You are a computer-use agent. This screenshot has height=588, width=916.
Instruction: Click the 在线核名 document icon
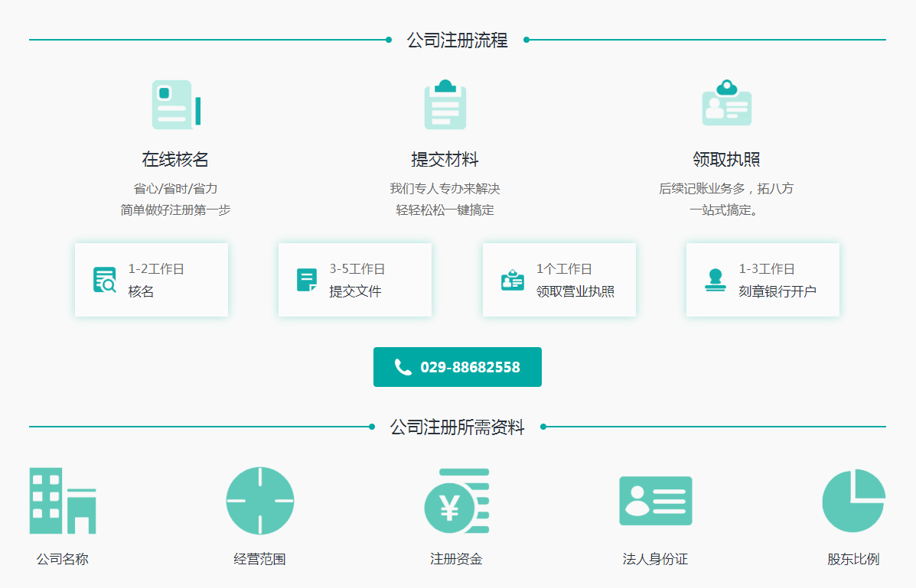(175, 104)
